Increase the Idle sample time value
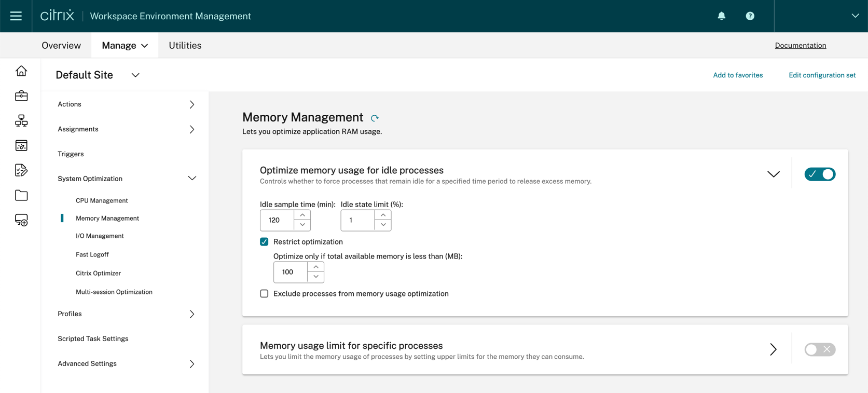The width and height of the screenshot is (868, 393). point(302,215)
